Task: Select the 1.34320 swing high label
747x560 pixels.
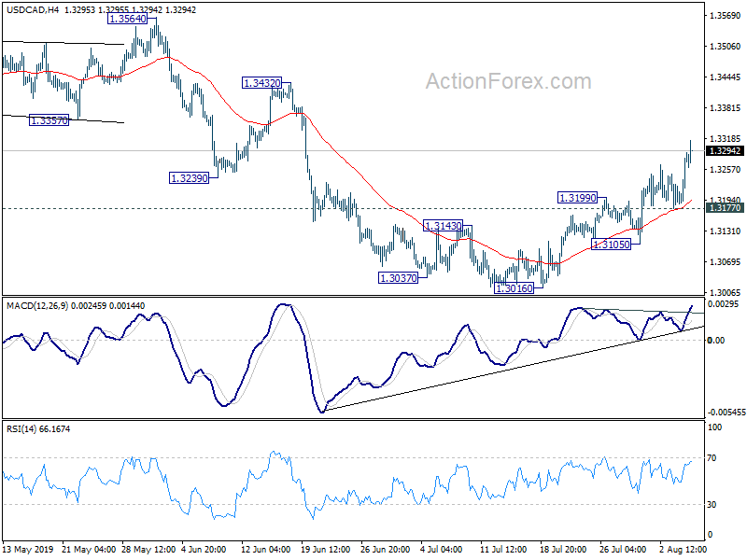Action: pyautogui.click(x=262, y=83)
